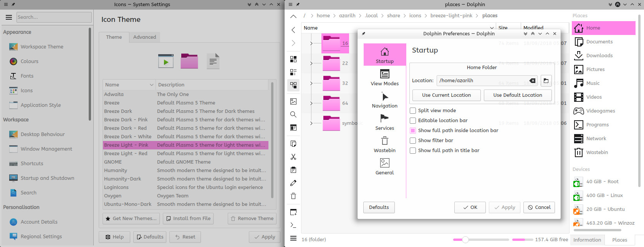Expand the symbolic folder tree arrow
The image size is (644, 247).
coord(311,123)
